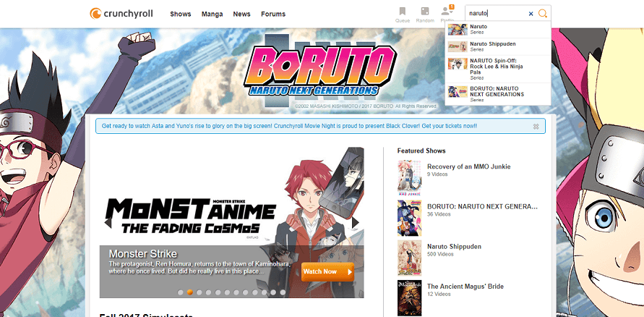
Task: Click the Featured Shows heading
Action: [421, 151]
